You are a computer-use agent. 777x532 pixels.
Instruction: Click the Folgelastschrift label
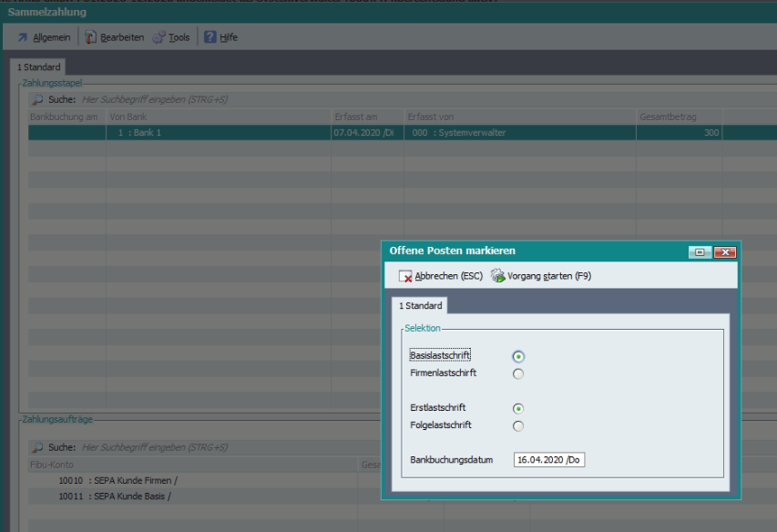point(441,425)
